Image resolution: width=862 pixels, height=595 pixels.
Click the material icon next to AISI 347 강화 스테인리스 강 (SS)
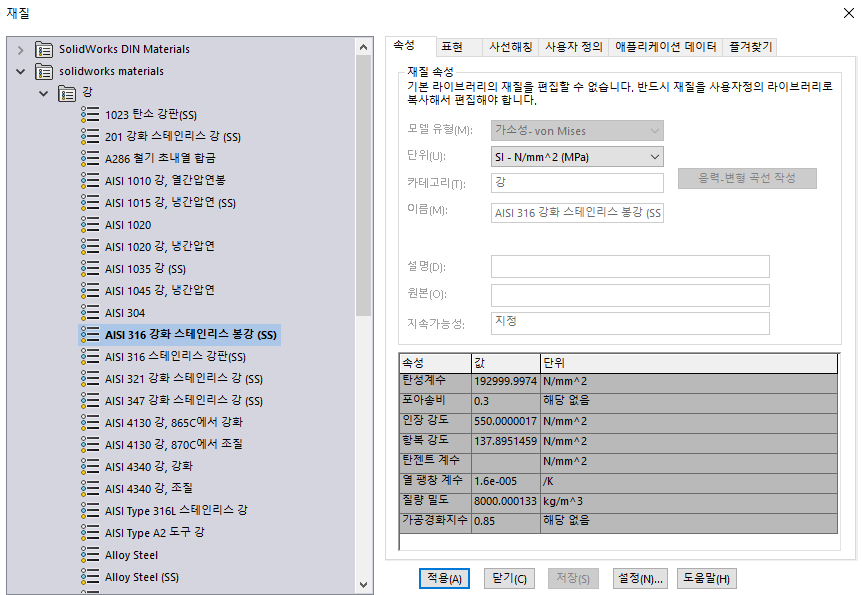(90, 400)
